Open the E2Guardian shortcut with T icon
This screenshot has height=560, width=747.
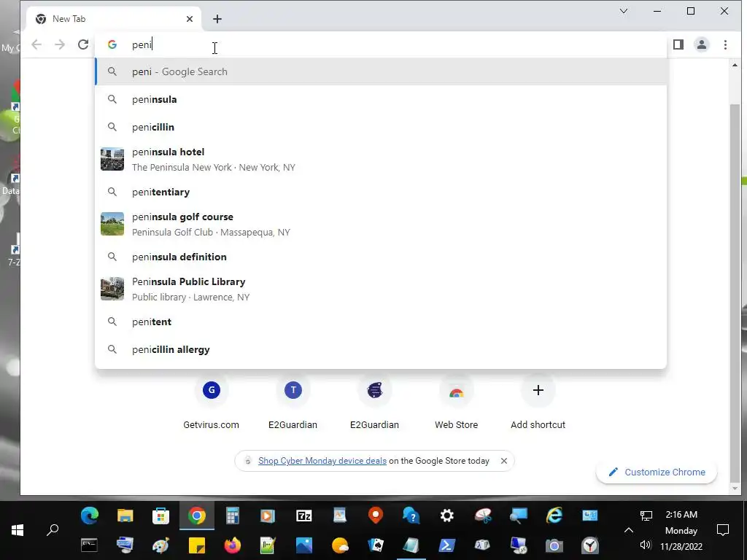(293, 402)
